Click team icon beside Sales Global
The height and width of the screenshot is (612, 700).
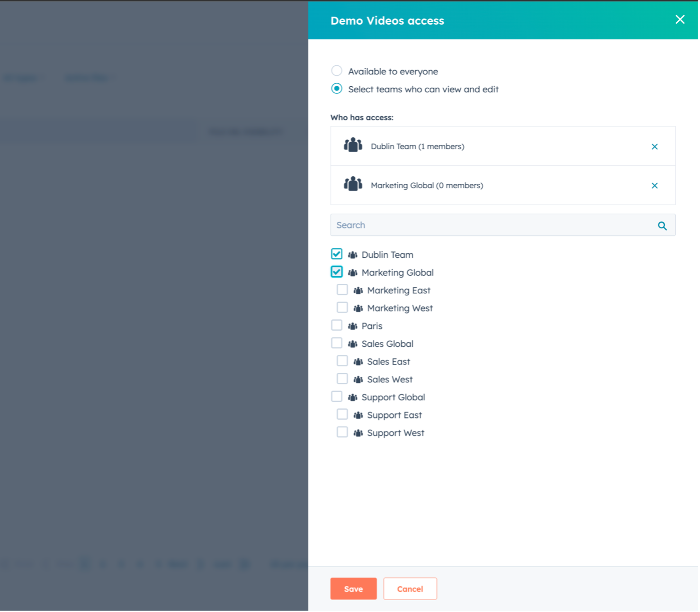point(353,345)
